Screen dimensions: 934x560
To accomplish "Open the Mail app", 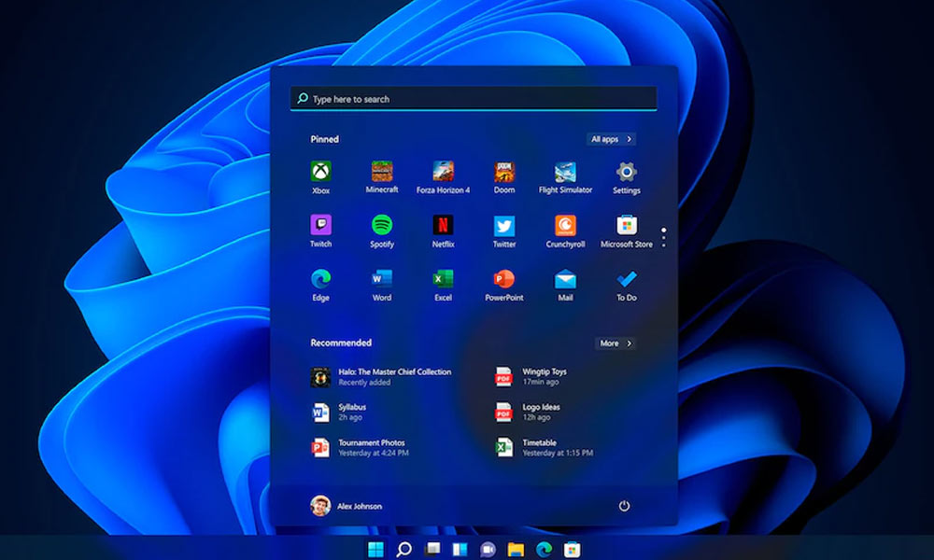I will 565,285.
